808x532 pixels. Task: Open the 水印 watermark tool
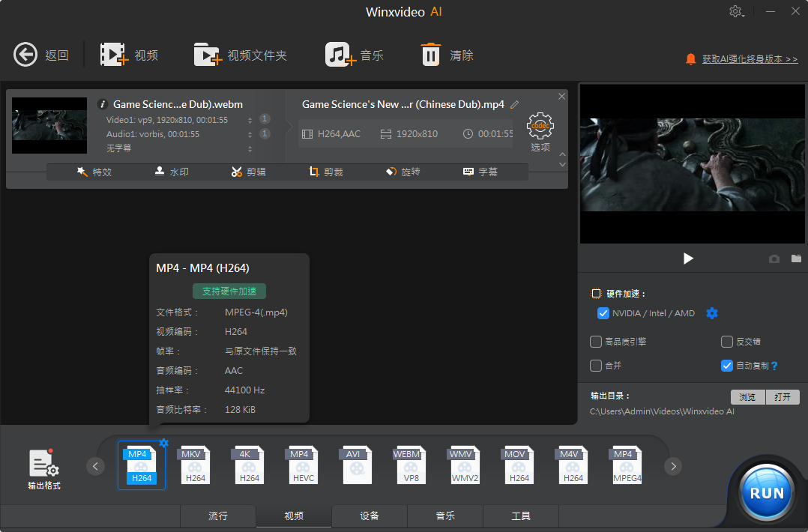click(x=172, y=172)
